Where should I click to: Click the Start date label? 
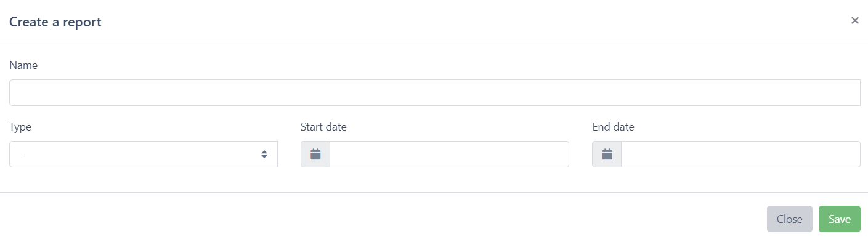pos(323,127)
